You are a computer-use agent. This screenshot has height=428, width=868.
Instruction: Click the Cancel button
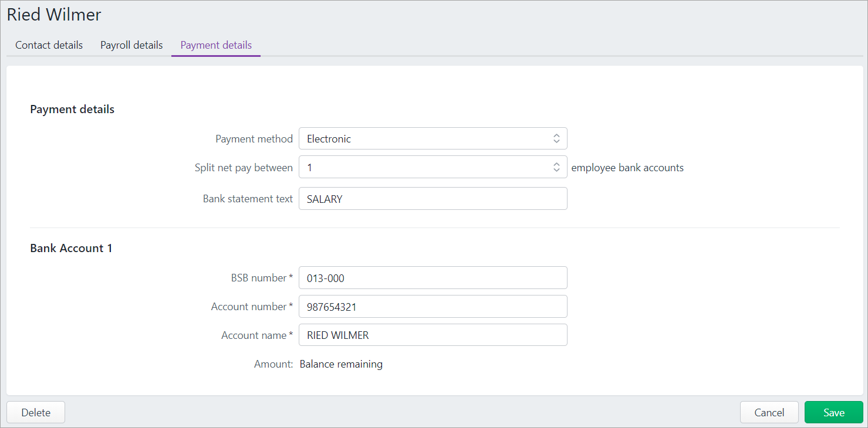769,412
